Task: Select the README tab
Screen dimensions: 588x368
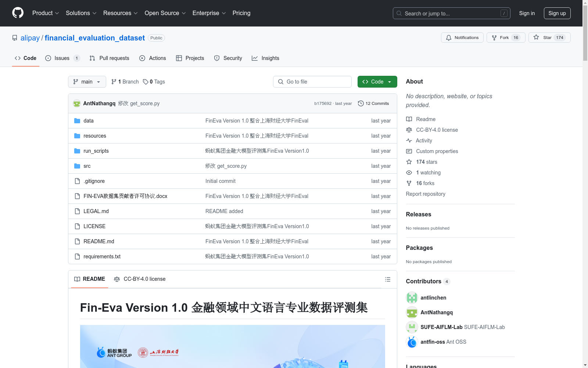Action: (x=90, y=279)
